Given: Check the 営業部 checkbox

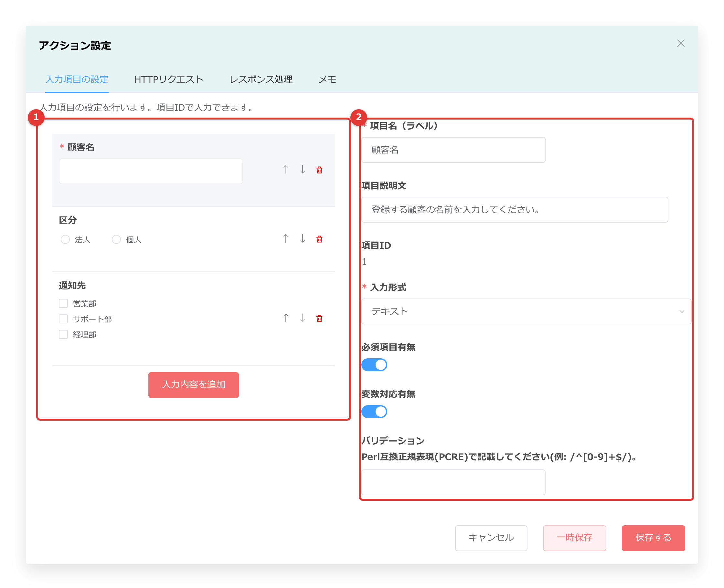Looking at the screenshot, I should click(x=63, y=303).
